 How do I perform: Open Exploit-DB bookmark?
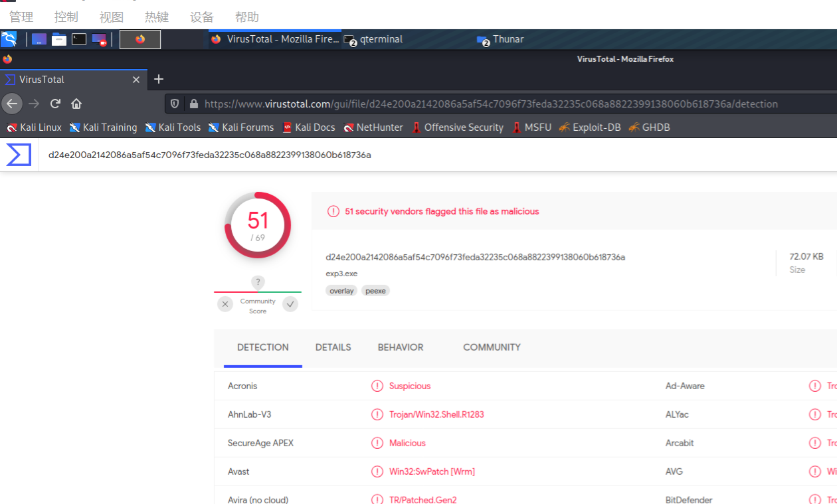pos(590,127)
